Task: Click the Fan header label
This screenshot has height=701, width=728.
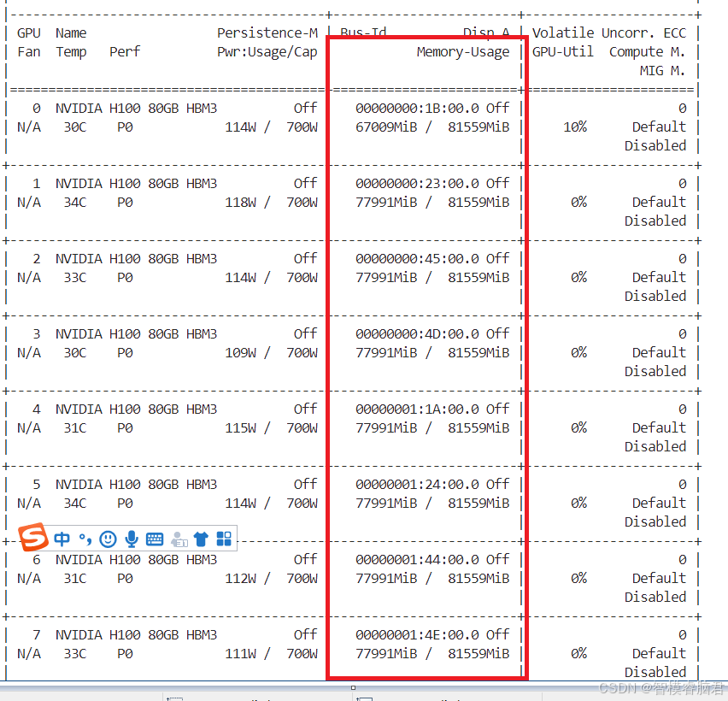Action: 29,51
